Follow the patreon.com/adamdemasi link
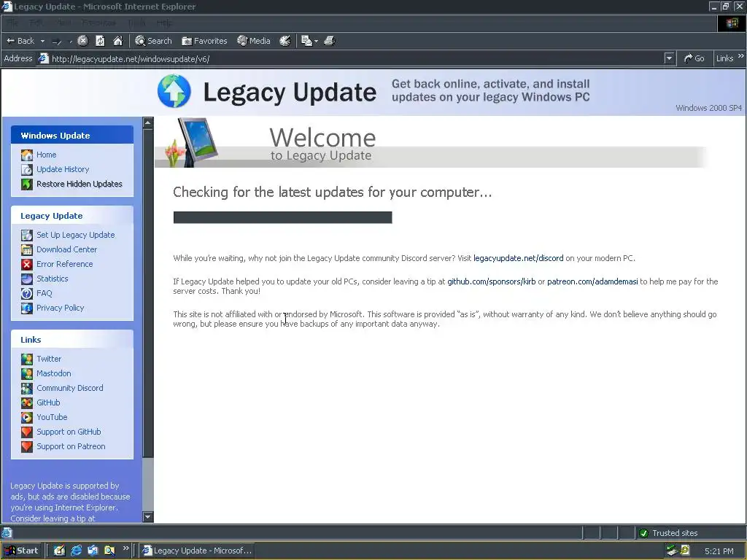 point(592,281)
